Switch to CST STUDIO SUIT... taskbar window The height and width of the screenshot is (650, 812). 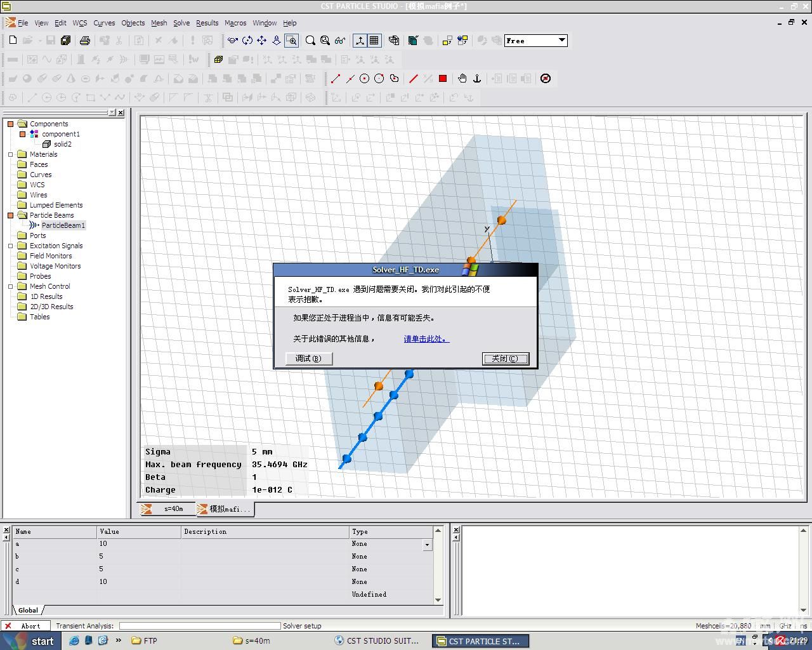(377, 640)
